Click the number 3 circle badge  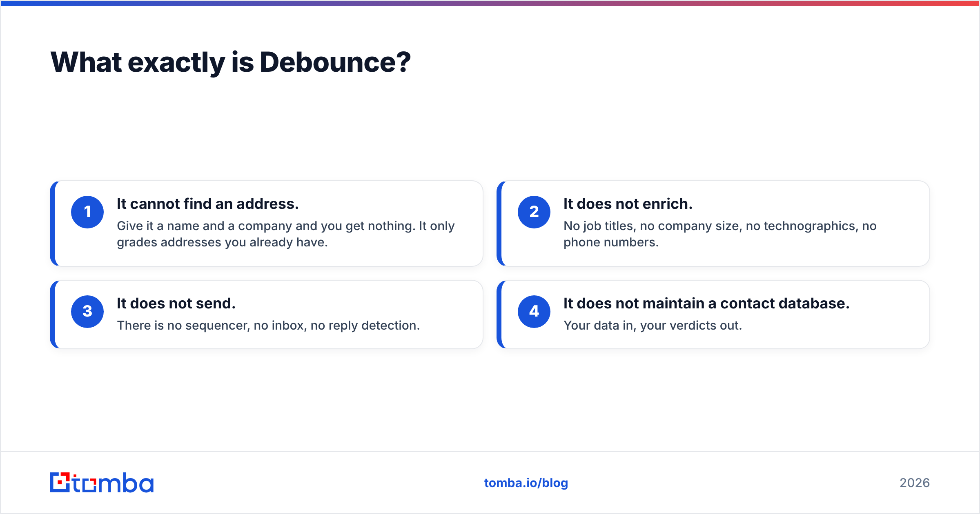coord(87,312)
